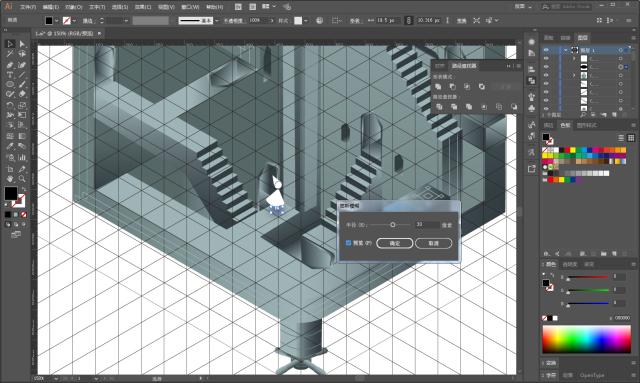Toggle visibility of the second sublayer

tap(546, 67)
